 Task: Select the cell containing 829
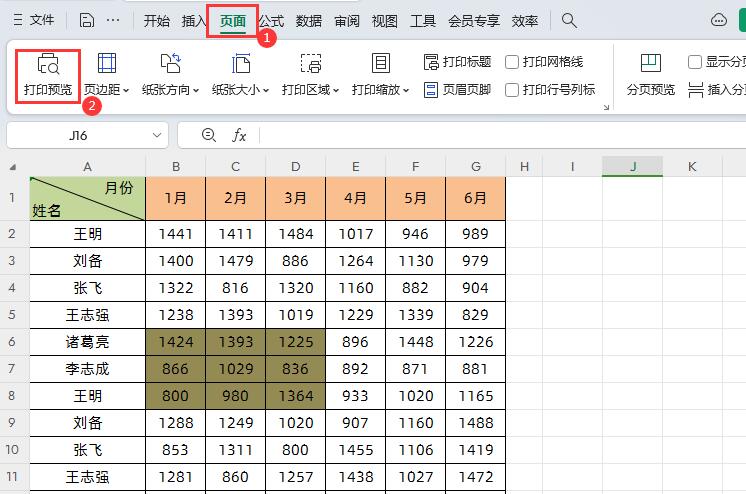[x=475, y=315]
